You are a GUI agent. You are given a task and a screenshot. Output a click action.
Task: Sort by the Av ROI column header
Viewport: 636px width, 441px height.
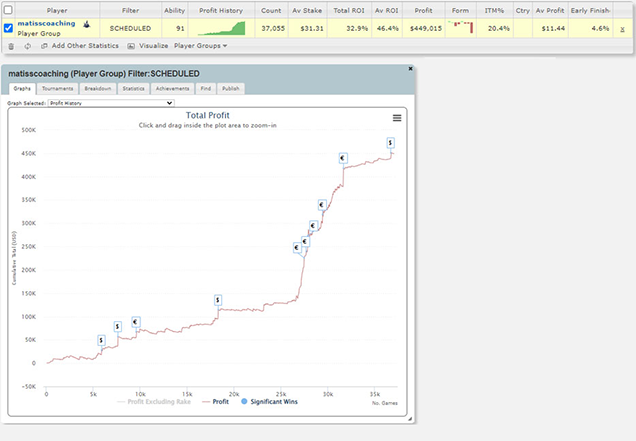click(387, 10)
